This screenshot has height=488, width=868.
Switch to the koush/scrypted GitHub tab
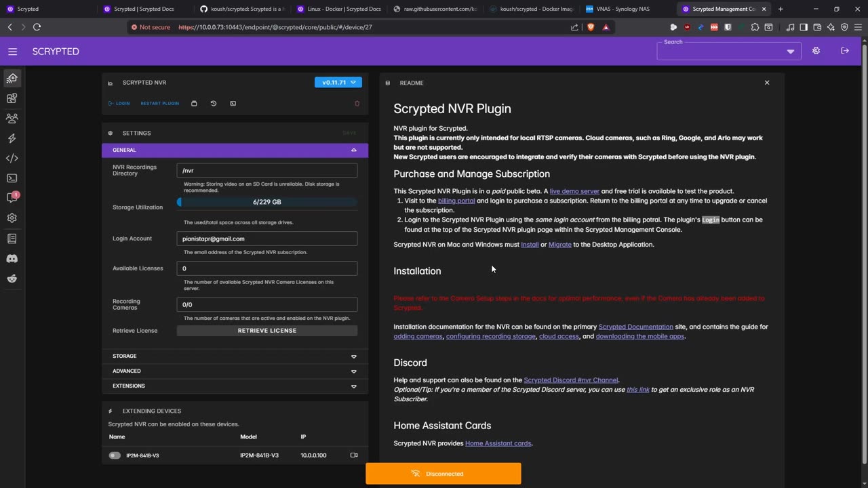(241, 9)
